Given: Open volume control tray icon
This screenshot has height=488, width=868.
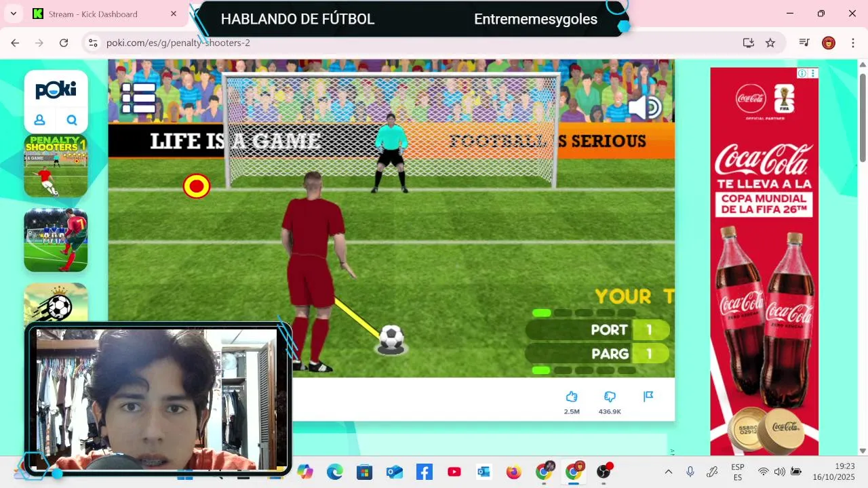Looking at the screenshot, I should [x=780, y=472].
